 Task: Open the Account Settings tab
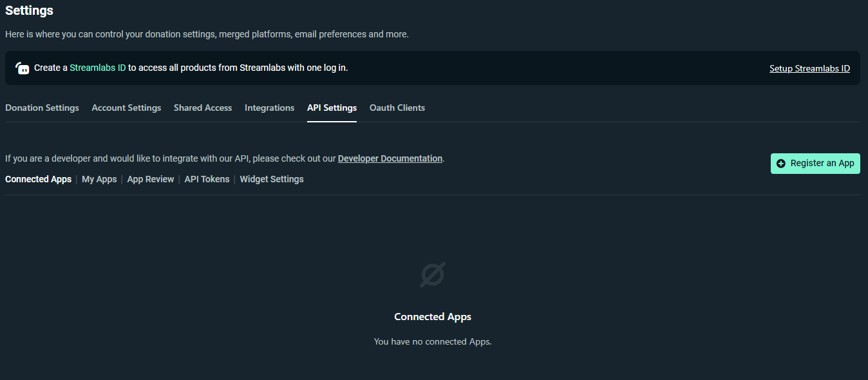pyautogui.click(x=126, y=108)
